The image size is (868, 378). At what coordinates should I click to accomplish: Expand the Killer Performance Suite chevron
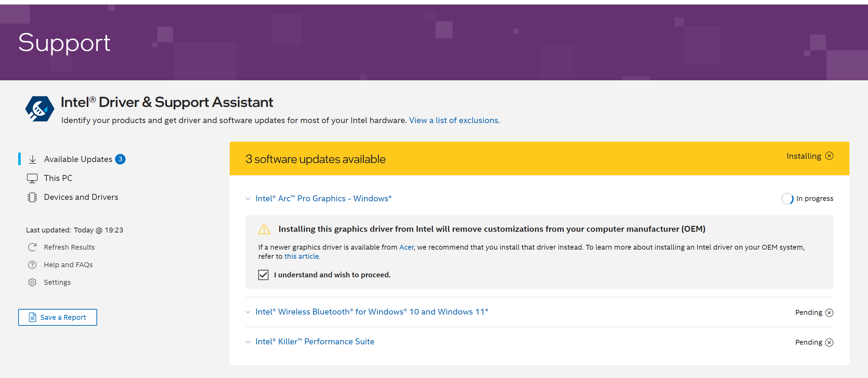tap(248, 342)
